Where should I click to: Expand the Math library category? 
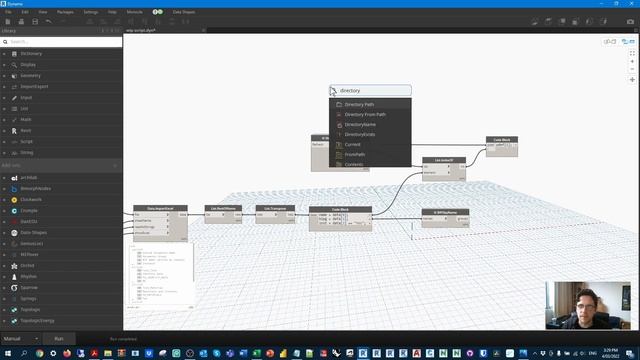pos(4,120)
